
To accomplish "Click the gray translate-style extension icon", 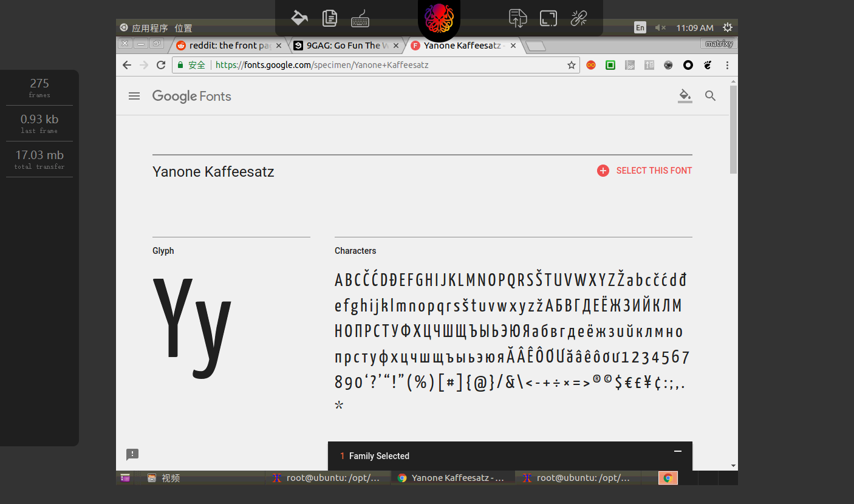I will click(649, 65).
